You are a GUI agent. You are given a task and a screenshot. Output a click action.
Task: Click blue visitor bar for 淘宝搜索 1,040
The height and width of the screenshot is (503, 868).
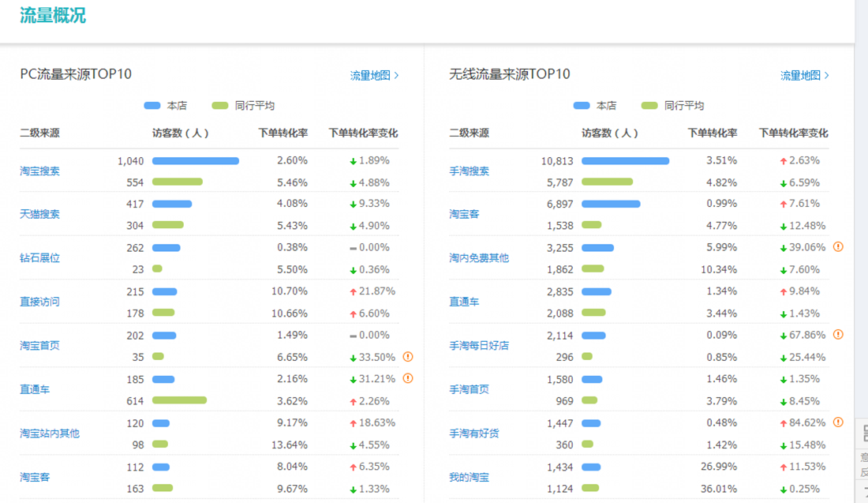click(195, 161)
